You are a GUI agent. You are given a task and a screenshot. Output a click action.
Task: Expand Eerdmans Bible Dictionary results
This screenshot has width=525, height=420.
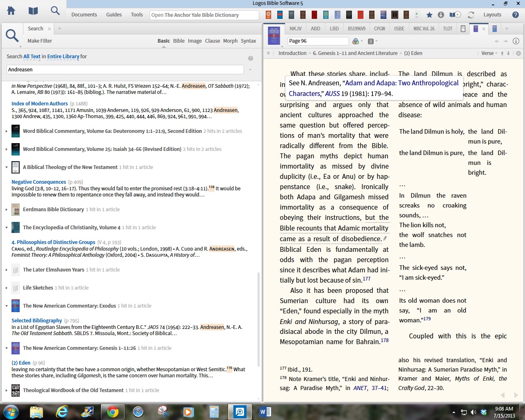(x=7, y=210)
